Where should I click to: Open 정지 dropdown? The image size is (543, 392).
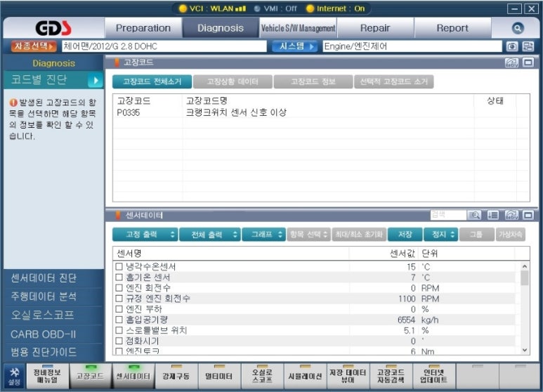441,235
